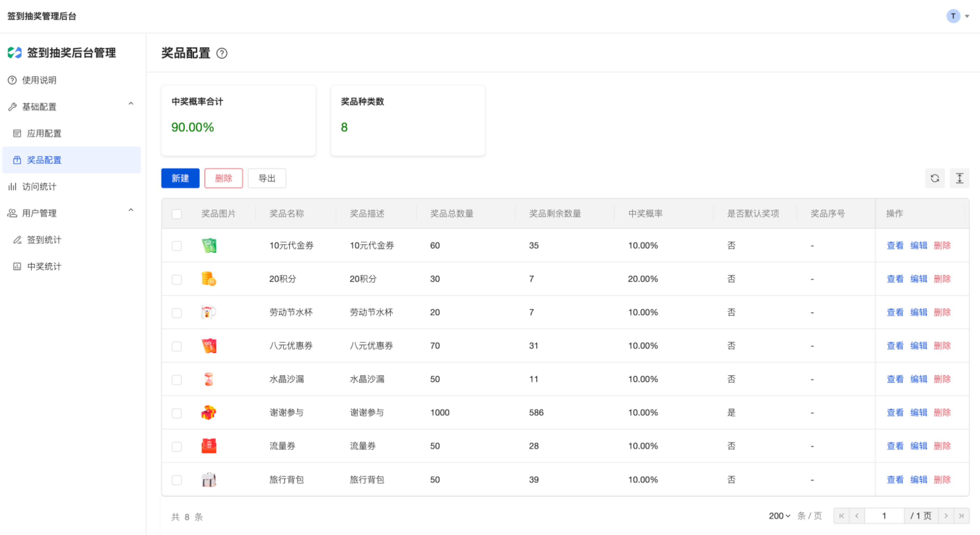Open the 200 条/页 page size dropdown
The width and height of the screenshot is (980, 535).
point(780,516)
